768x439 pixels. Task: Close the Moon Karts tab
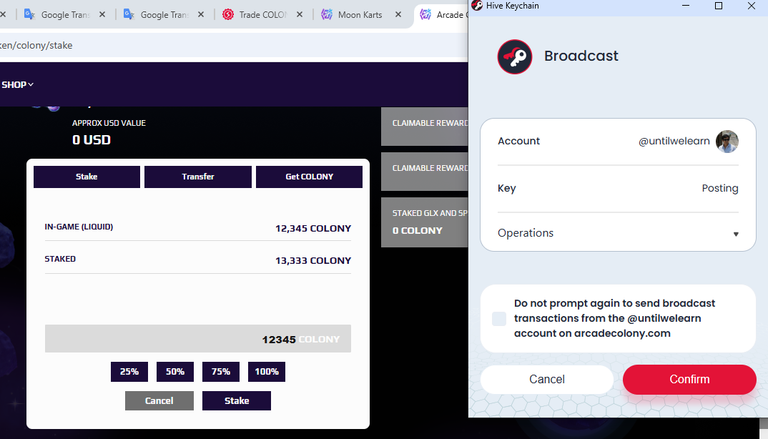coord(398,15)
